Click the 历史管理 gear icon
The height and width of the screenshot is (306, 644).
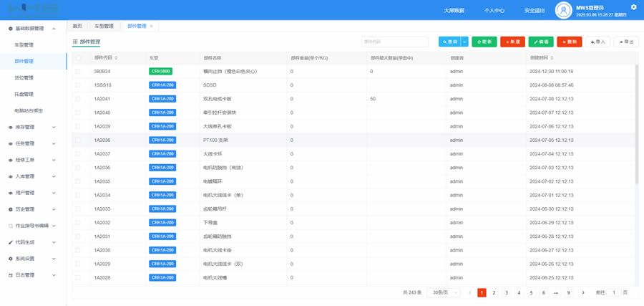coord(11,209)
